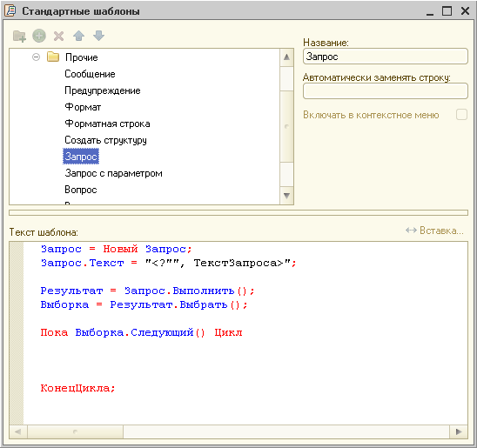The image size is (477, 448).
Task: Select the Вопрос template
Action: (81, 190)
